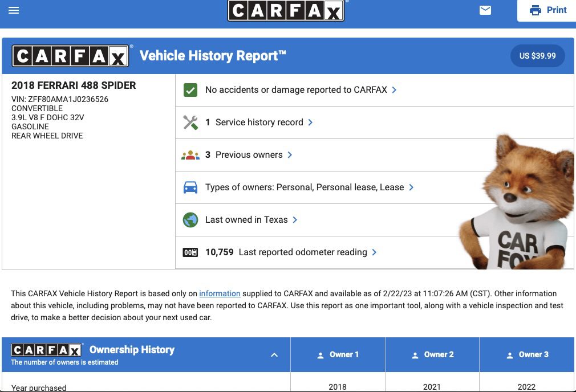
Task: Follow the 'information' hyperlink
Action: pos(220,293)
